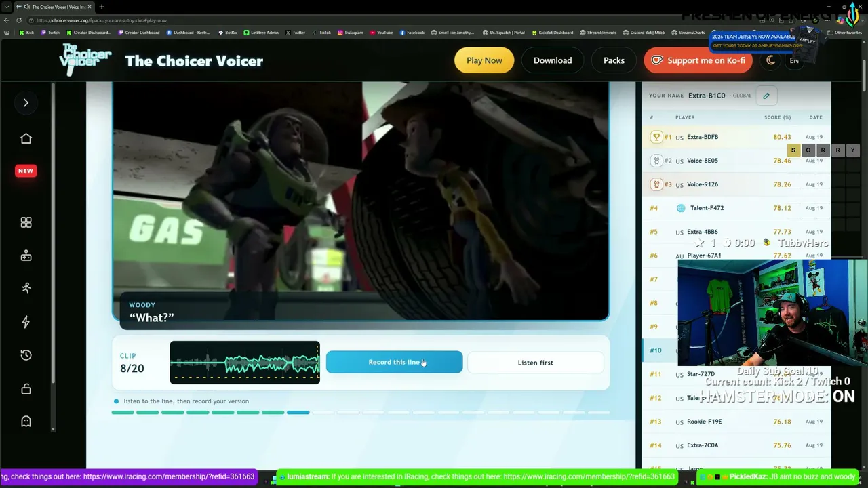
Task: Click the Extra-B1C0 player name
Action: (707, 96)
